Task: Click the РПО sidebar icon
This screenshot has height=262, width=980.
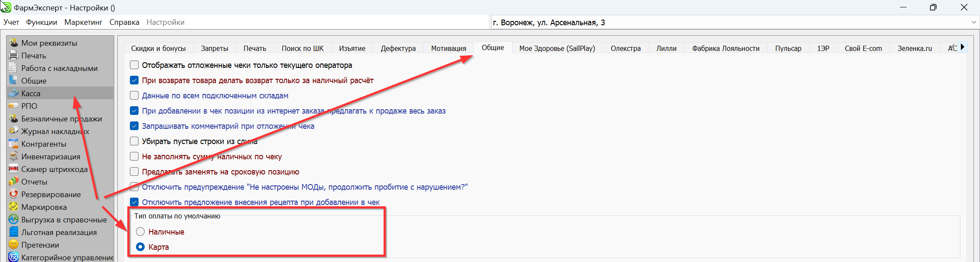Action: [14, 106]
